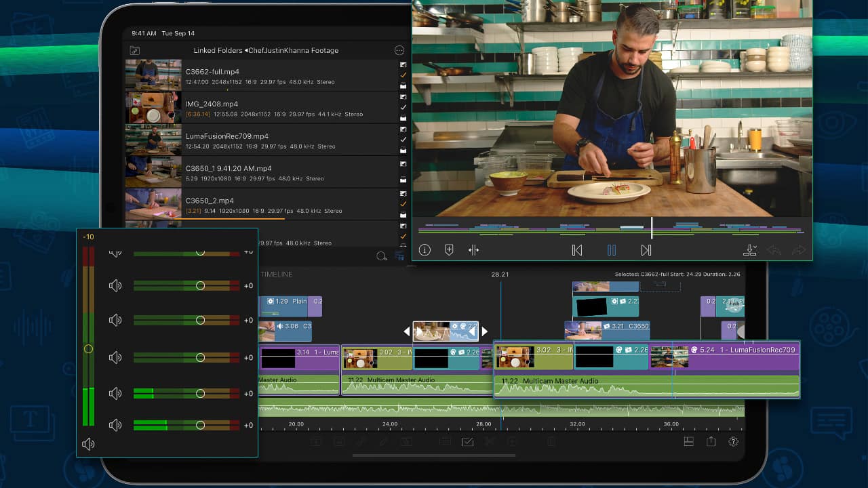
Task: Toggle the multiselect checkbox icon under the timeline
Action: click(467, 442)
